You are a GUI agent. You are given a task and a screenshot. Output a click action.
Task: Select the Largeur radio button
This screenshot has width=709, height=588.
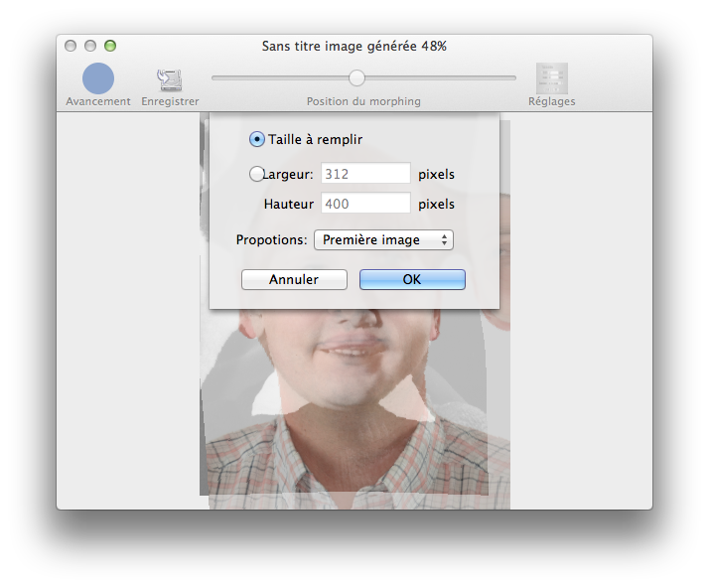pyautogui.click(x=257, y=174)
